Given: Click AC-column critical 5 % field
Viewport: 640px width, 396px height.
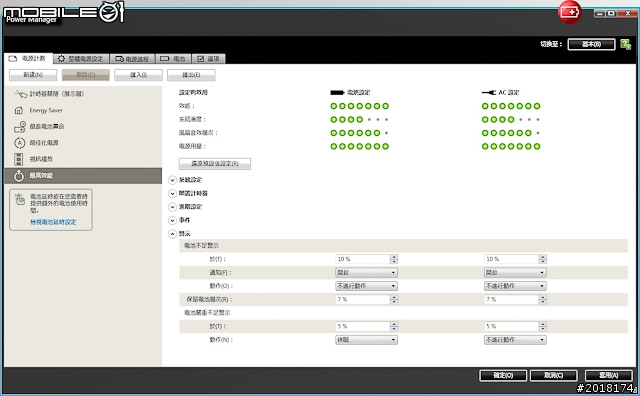Looking at the screenshot, I should pos(511,326).
